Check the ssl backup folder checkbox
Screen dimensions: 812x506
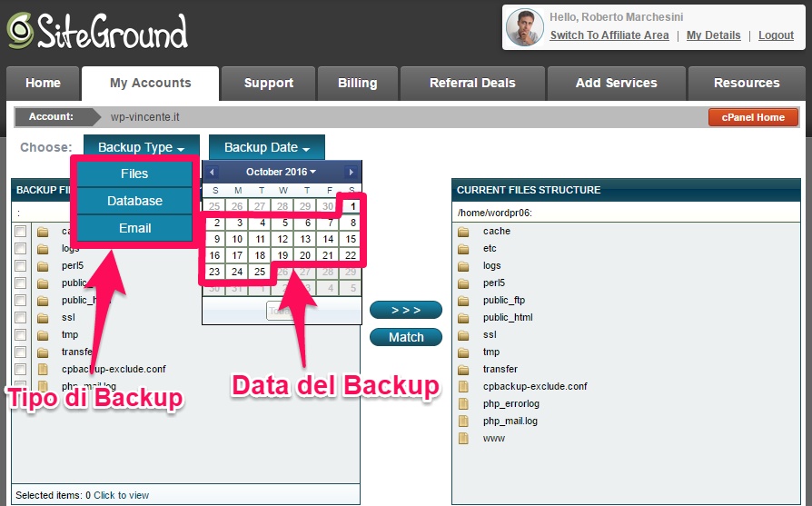click(20, 317)
